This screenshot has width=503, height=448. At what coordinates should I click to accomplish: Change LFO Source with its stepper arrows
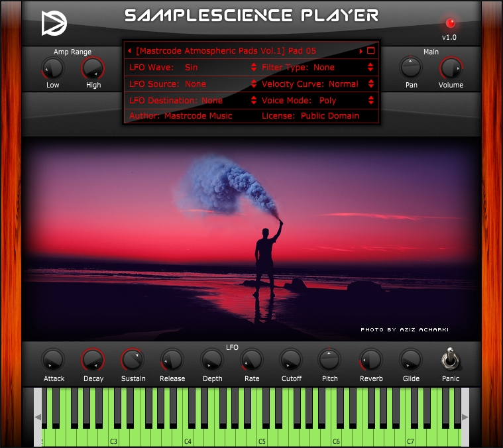point(254,84)
